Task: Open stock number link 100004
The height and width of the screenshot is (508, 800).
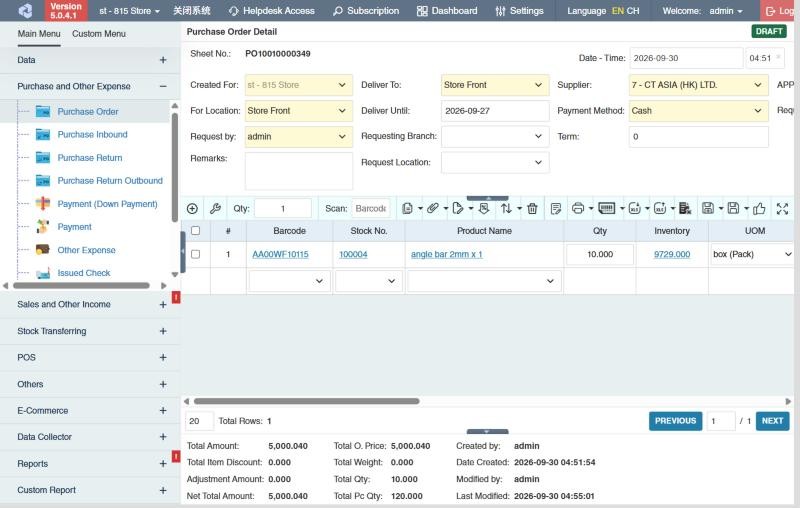Action: point(353,254)
